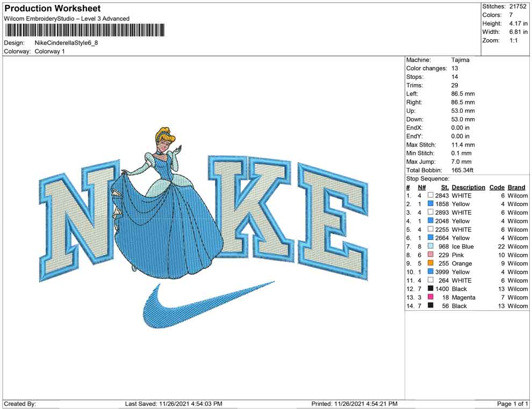Image resolution: width=532 pixels, height=409 pixels.
Task: Click the Stop Sequence heading
Action: coord(428,179)
